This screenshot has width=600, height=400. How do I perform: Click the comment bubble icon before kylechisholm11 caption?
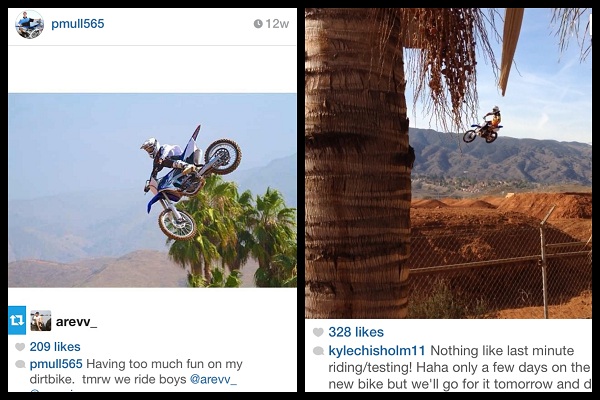[x=318, y=351]
